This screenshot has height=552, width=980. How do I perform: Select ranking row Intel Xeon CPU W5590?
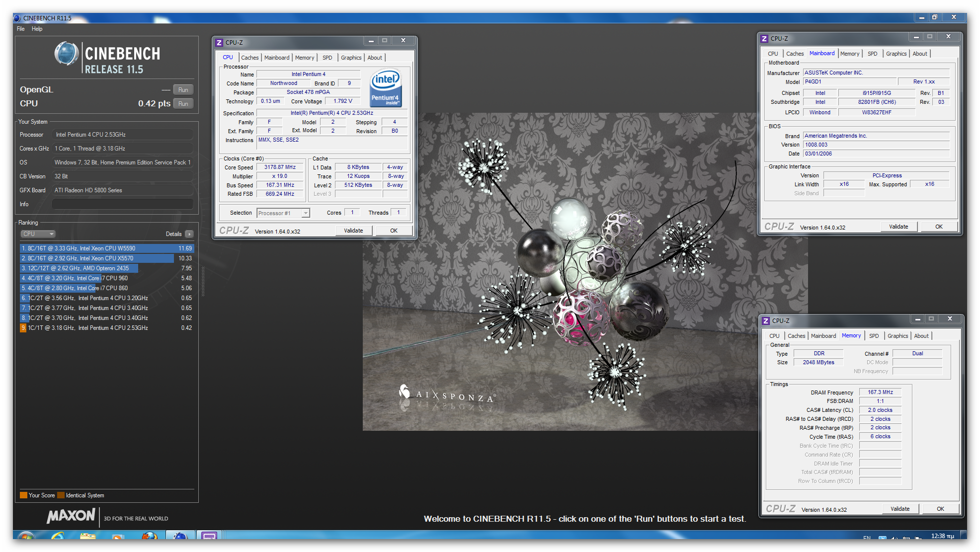coord(107,248)
